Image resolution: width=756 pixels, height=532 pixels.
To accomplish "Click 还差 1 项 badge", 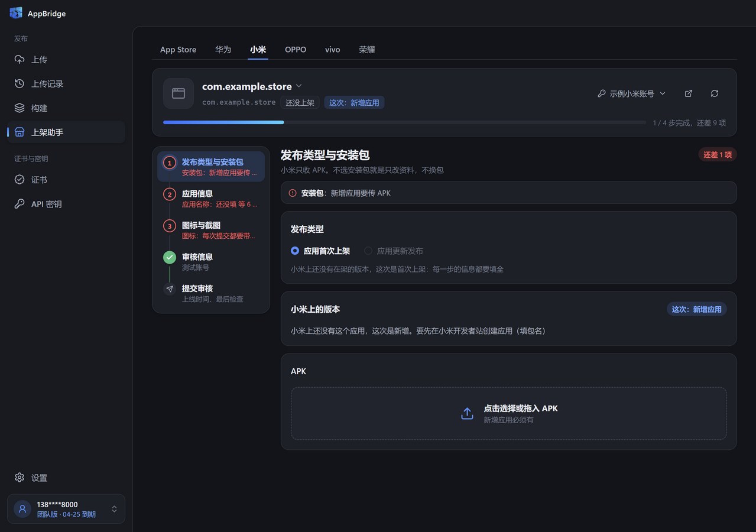I will point(718,155).
